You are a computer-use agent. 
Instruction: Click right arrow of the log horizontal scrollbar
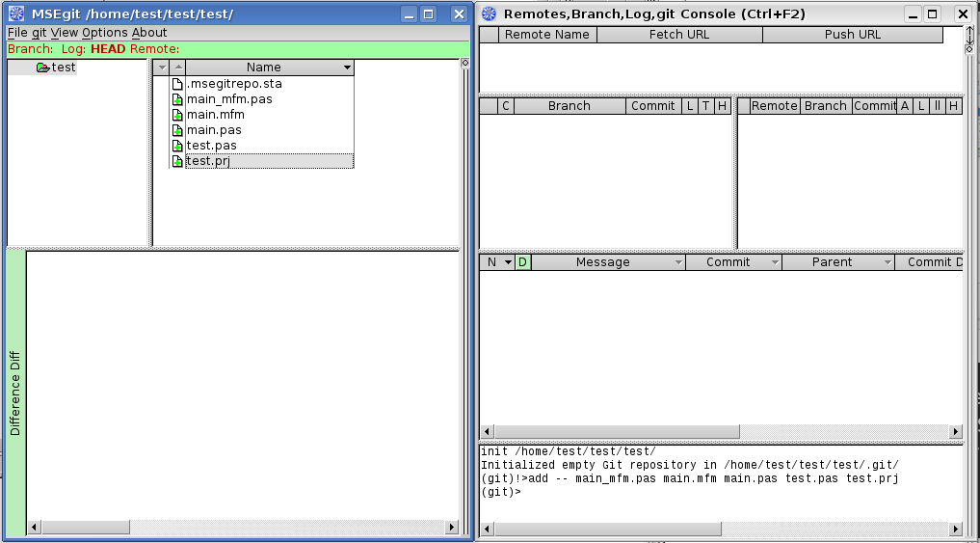coord(956,431)
